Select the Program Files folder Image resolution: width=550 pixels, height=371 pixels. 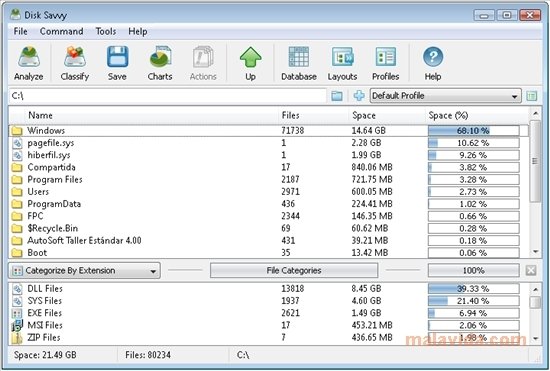click(x=268, y=180)
